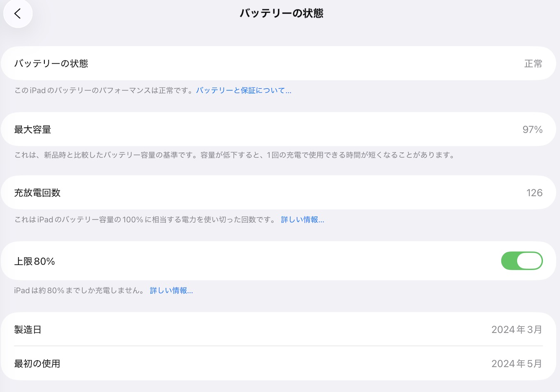Click the 正常 battery status value
The image size is (560, 392).
533,64
